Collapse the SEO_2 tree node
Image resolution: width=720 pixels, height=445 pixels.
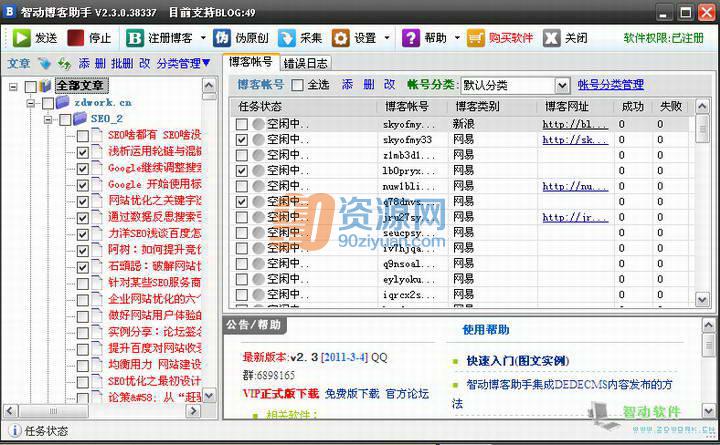[x=48, y=119]
